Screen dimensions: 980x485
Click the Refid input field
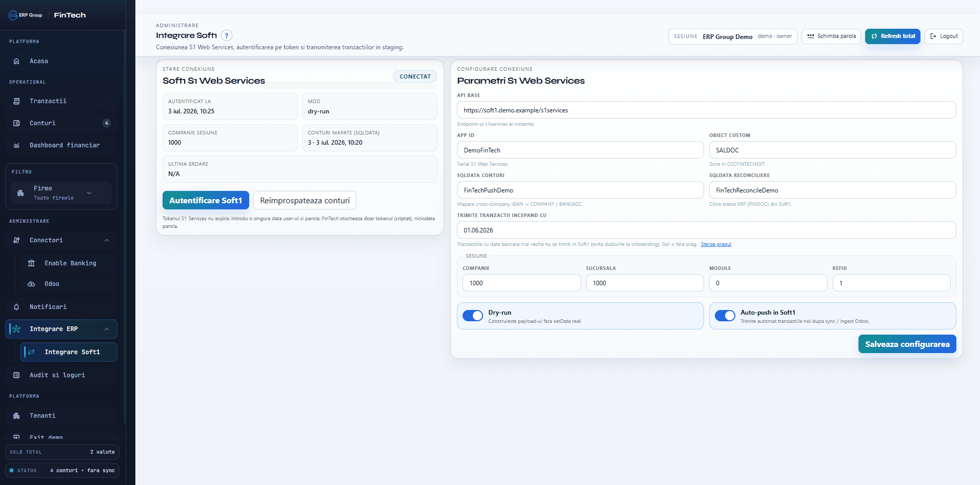[891, 283]
